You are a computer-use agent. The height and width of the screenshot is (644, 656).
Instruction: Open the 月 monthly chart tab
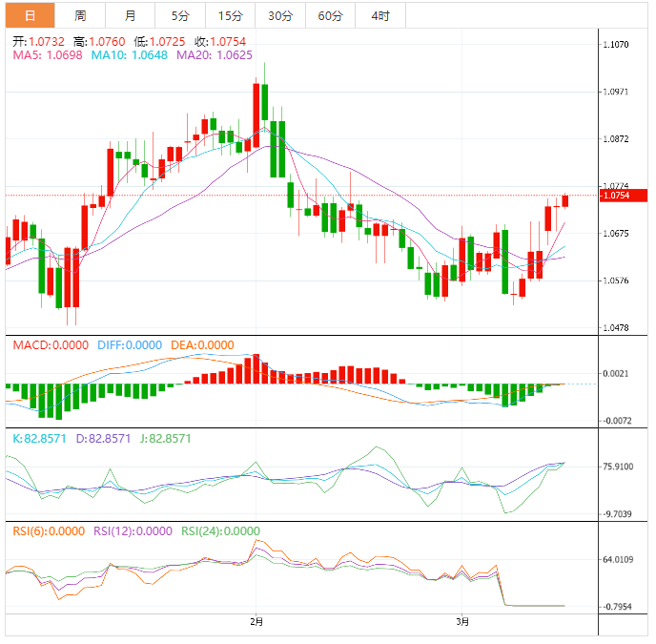(x=130, y=15)
